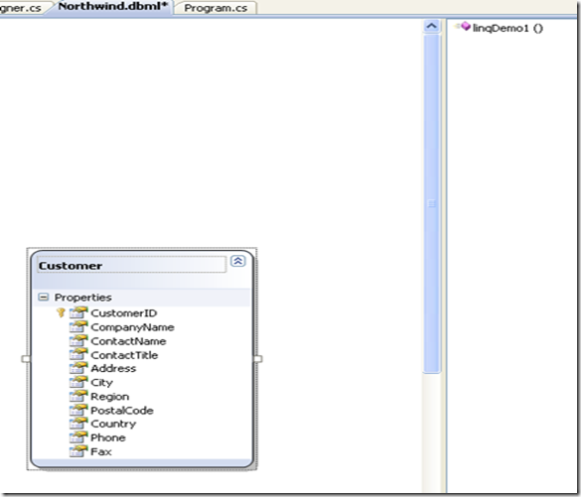Click the Customer entity name field
This screenshot has height=497, width=581.
click(x=131, y=265)
